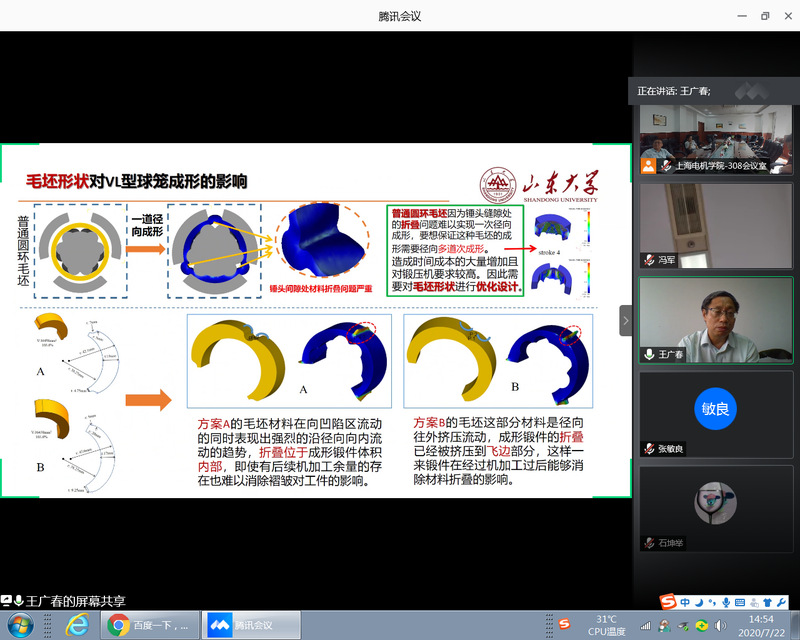Show hidden system tray icons

pos(647,625)
